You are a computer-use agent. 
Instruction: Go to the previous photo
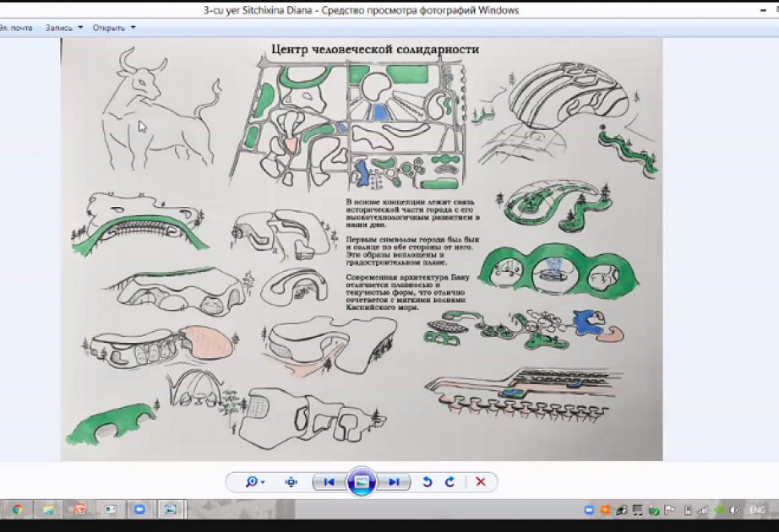click(x=329, y=482)
